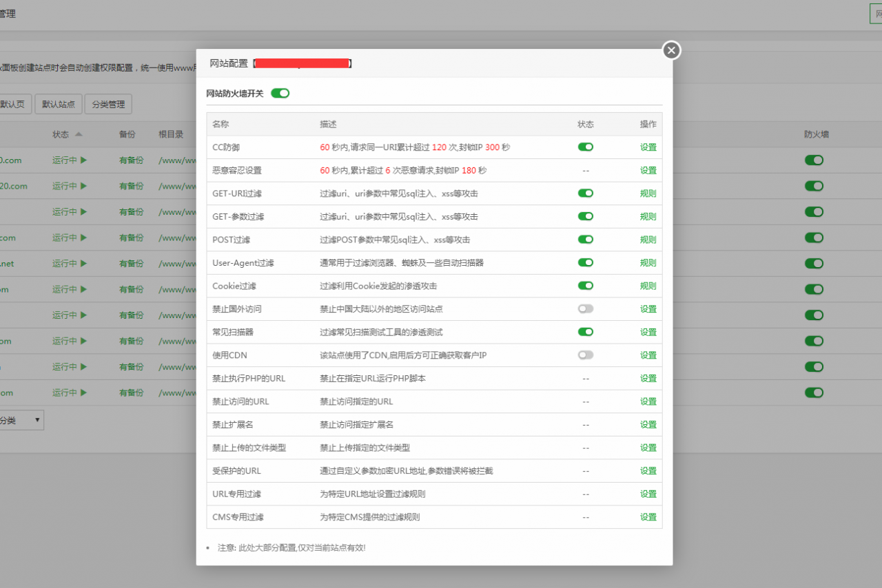Switch off GET-URI过滤 toggle
Screen dimensions: 882x588
click(586, 193)
